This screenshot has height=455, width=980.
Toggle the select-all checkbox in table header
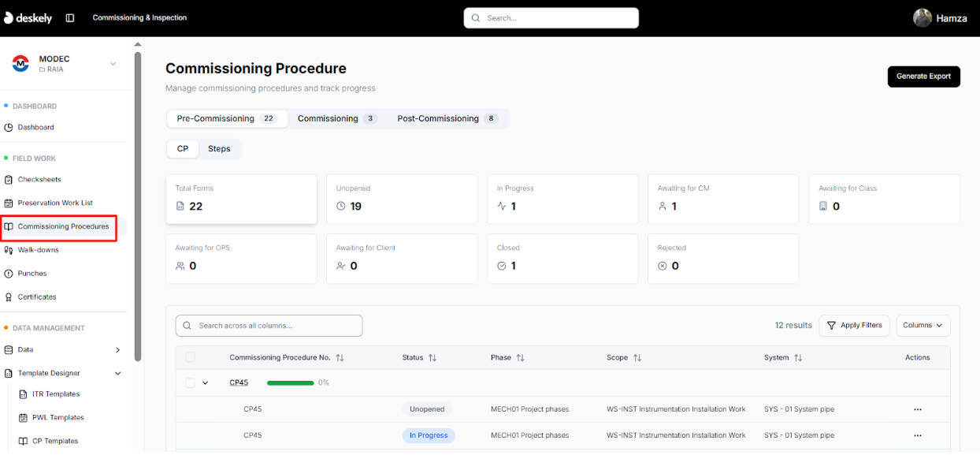pyautogui.click(x=190, y=357)
